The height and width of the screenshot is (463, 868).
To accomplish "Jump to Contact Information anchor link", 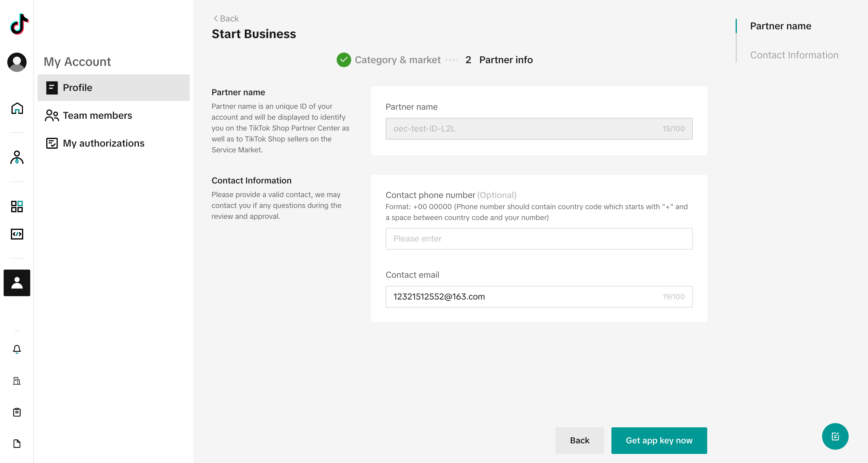I will point(794,55).
